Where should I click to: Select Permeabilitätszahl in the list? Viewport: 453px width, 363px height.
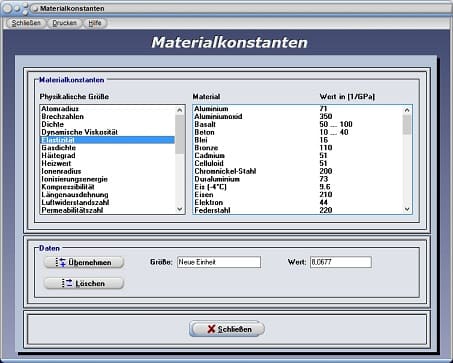107,210
